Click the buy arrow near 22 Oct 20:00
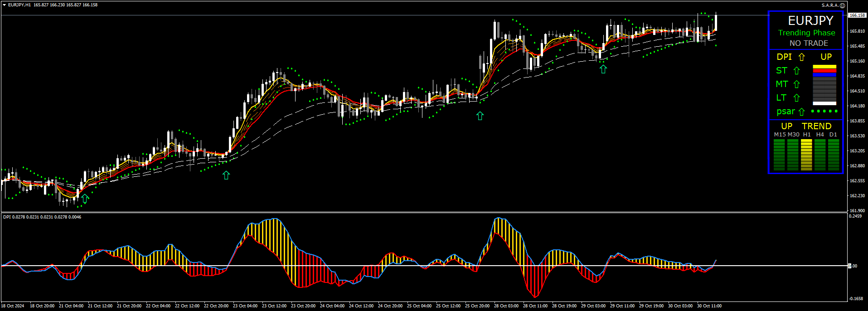 coord(226,175)
